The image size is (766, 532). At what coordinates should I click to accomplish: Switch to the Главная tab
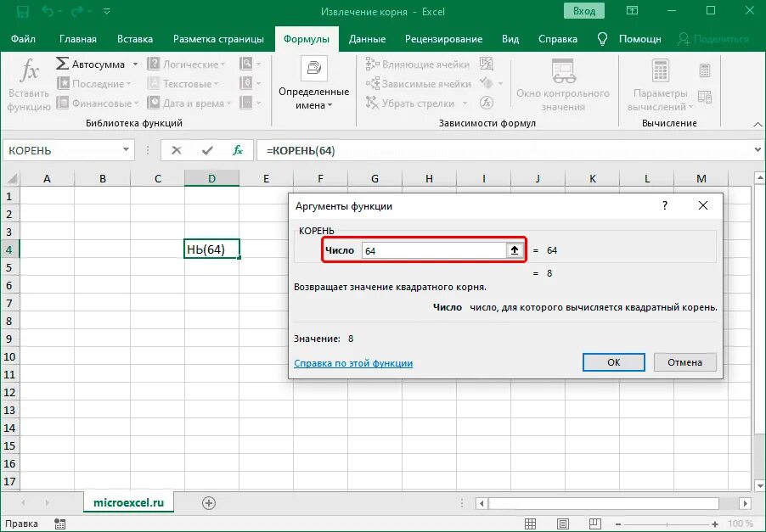(x=78, y=38)
